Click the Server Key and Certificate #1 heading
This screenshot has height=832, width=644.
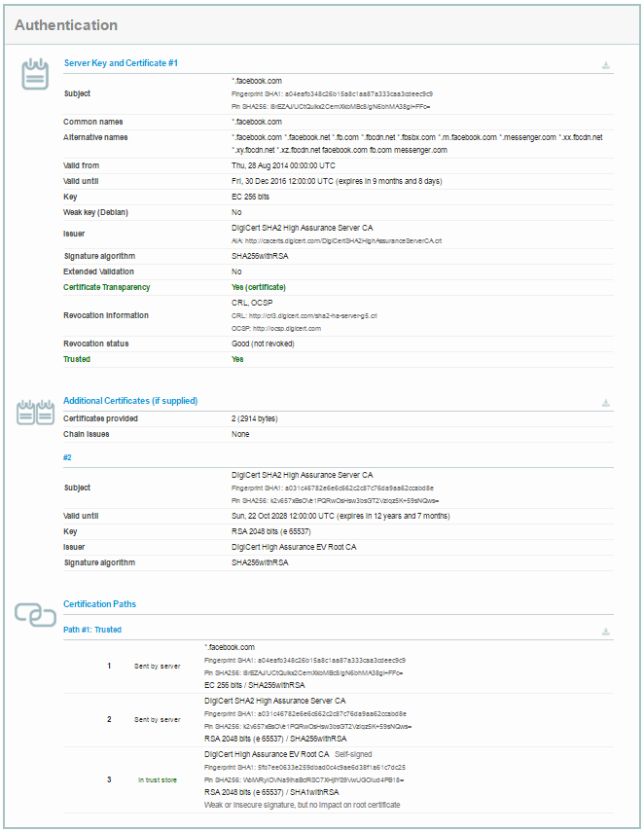click(x=121, y=63)
